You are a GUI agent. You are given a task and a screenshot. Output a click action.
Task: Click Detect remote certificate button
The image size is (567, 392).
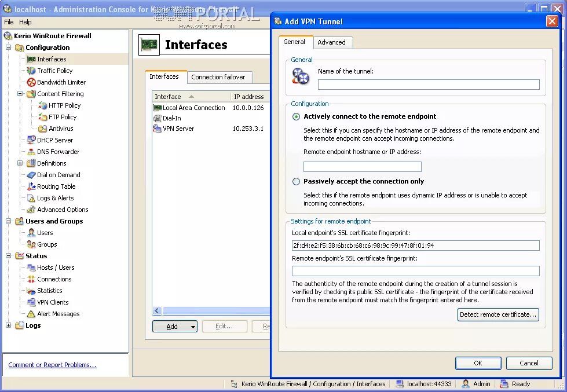coord(498,314)
